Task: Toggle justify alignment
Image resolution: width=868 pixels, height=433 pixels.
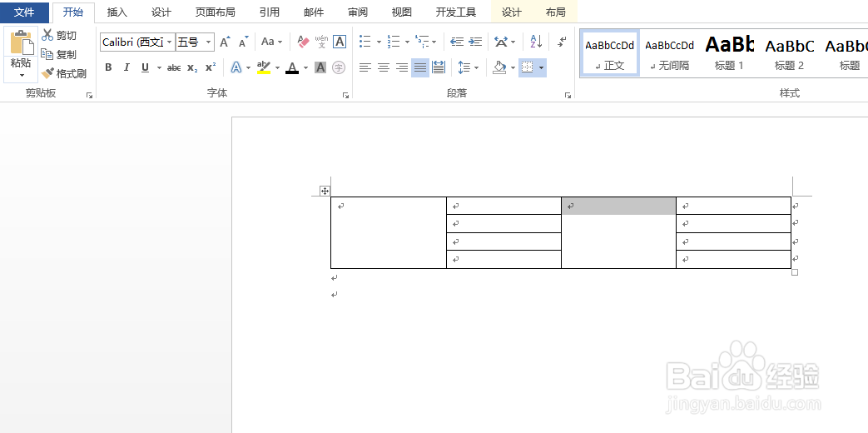Action: [x=420, y=67]
